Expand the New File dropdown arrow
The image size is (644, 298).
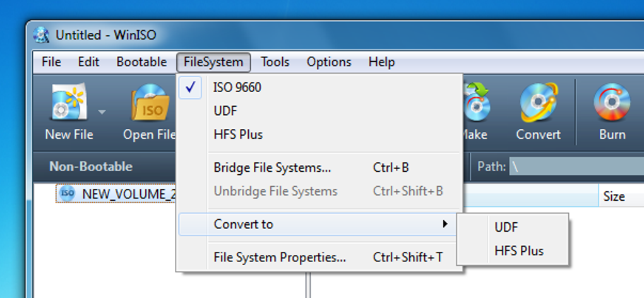(102, 111)
